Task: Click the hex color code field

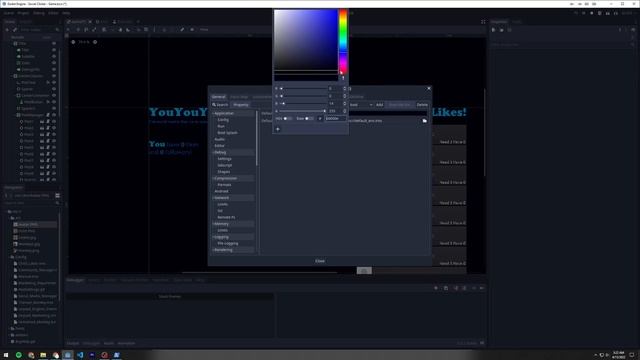Action: coord(335,118)
